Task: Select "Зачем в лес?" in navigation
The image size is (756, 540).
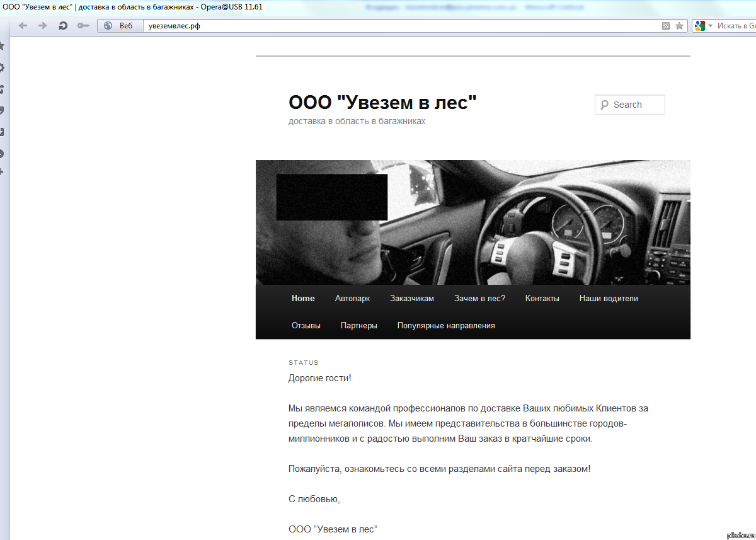Action: (479, 299)
